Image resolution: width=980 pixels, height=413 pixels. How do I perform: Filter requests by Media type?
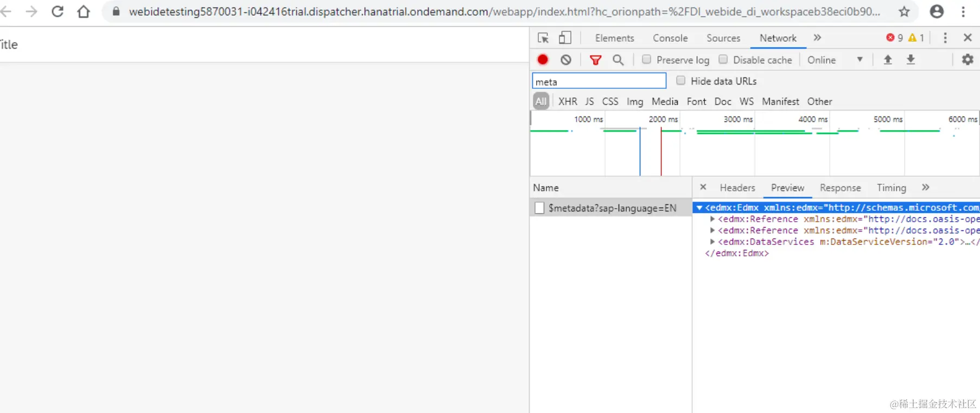pos(665,101)
